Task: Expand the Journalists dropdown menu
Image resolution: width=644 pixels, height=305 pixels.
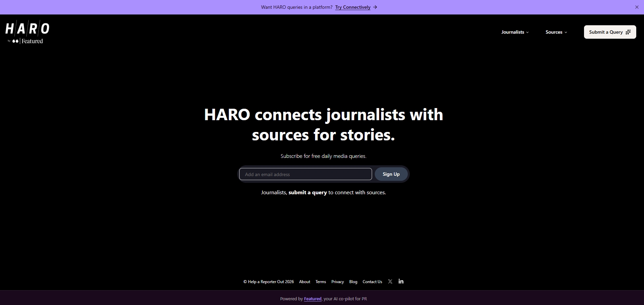Action: (515, 32)
